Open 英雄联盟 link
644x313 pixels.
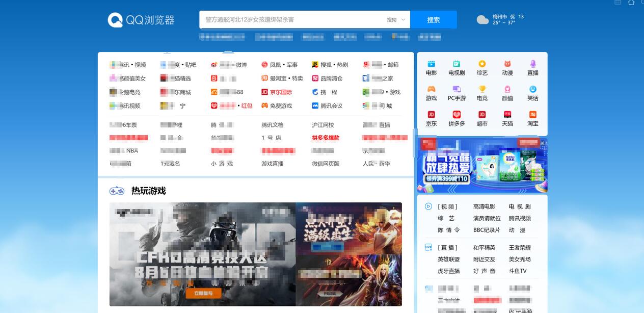[x=449, y=259]
